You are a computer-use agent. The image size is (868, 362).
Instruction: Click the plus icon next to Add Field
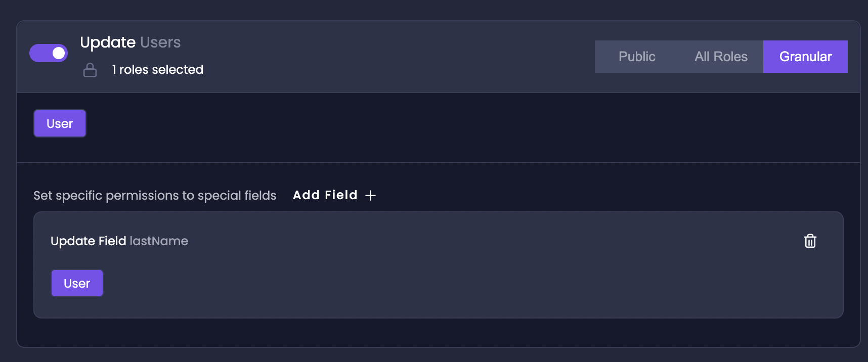click(371, 195)
